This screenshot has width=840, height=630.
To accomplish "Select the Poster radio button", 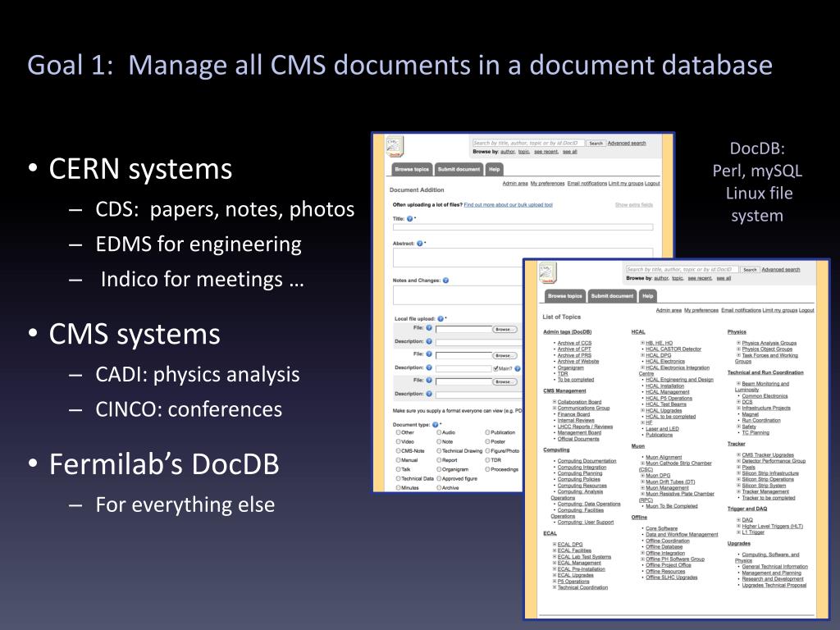I will [487, 441].
